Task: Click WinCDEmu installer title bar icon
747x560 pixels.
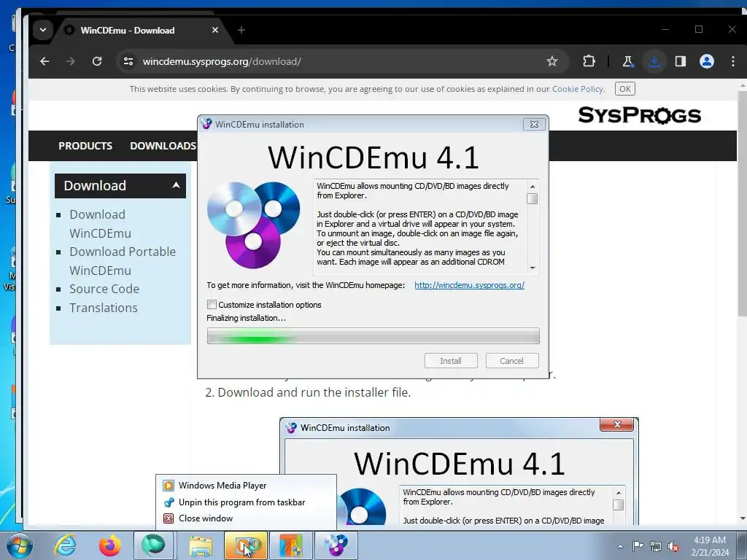Action: pyautogui.click(x=206, y=124)
